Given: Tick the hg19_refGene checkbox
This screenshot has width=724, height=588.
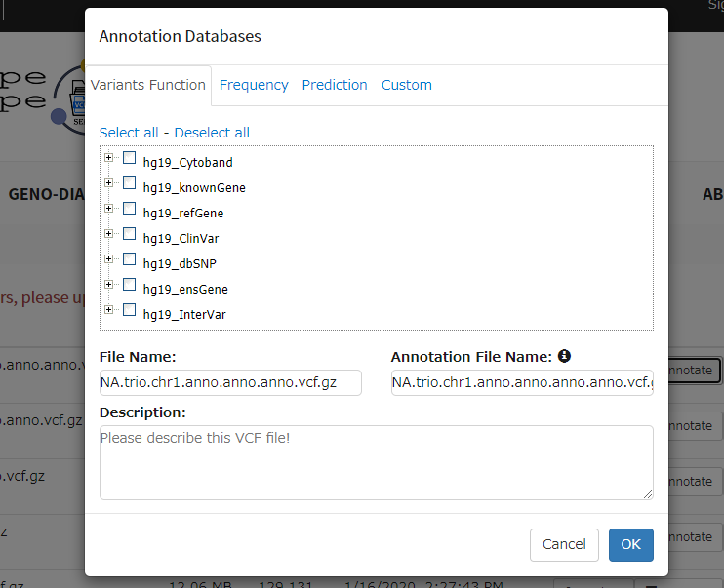Looking at the screenshot, I should pos(129,209).
